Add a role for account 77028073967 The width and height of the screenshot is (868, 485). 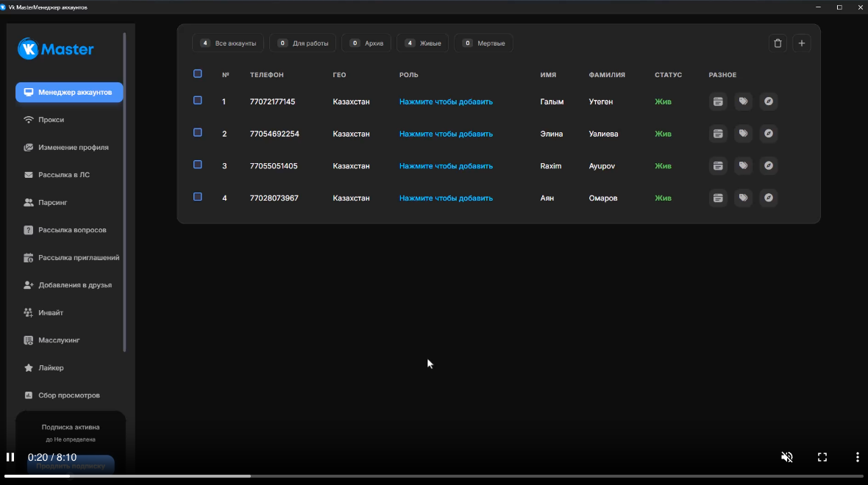pos(446,198)
